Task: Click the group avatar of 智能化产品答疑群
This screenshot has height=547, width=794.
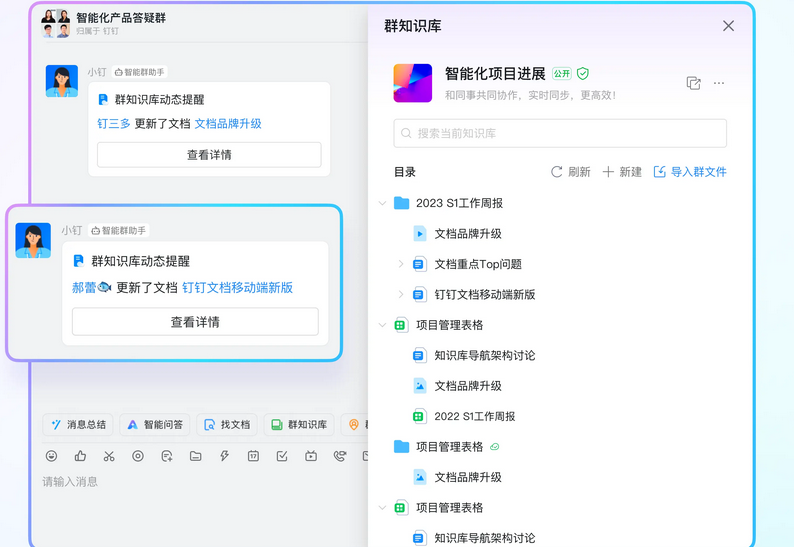Action: tap(56, 23)
